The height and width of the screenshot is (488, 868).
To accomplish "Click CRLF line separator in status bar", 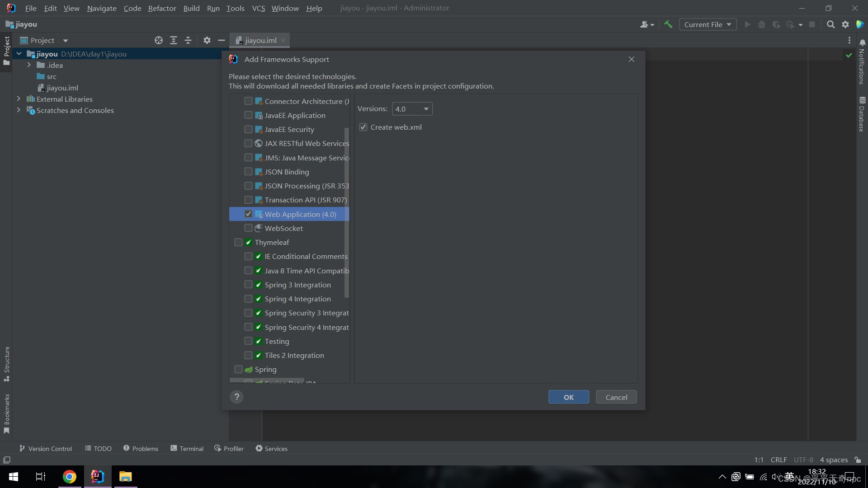I will pyautogui.click(x=778, y=460).
